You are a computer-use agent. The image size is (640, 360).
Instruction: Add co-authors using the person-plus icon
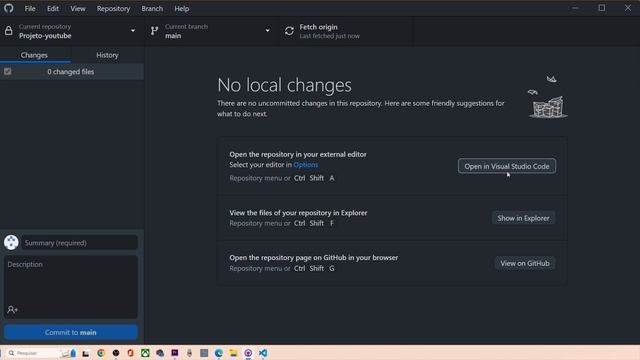[x=12, y=310]
